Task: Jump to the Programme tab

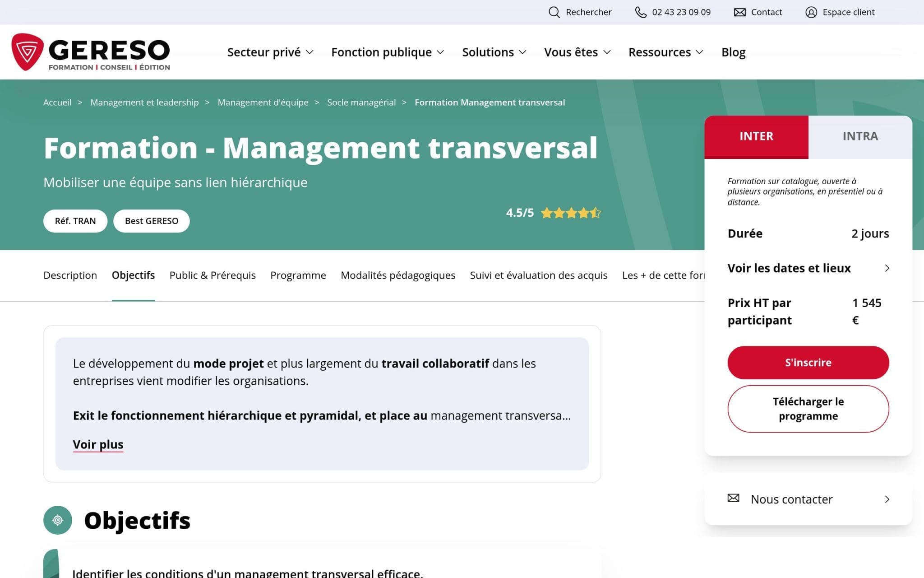Action: (x=298, y=275)
